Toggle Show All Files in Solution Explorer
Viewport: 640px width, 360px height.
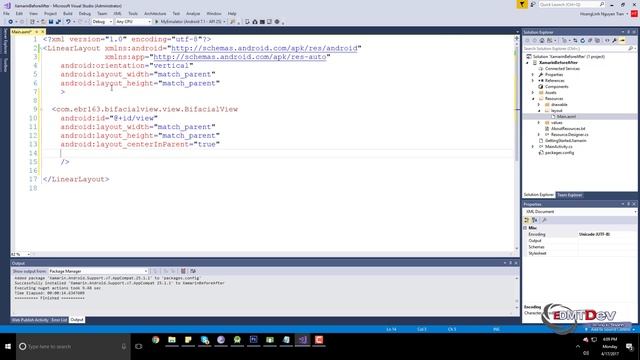pos(598,40)
